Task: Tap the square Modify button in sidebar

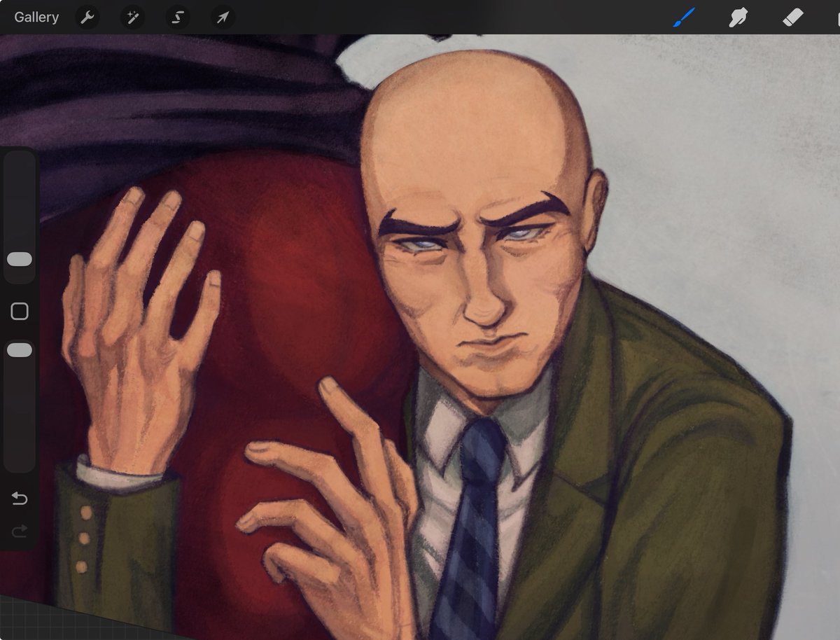Action: click(20, 311)
